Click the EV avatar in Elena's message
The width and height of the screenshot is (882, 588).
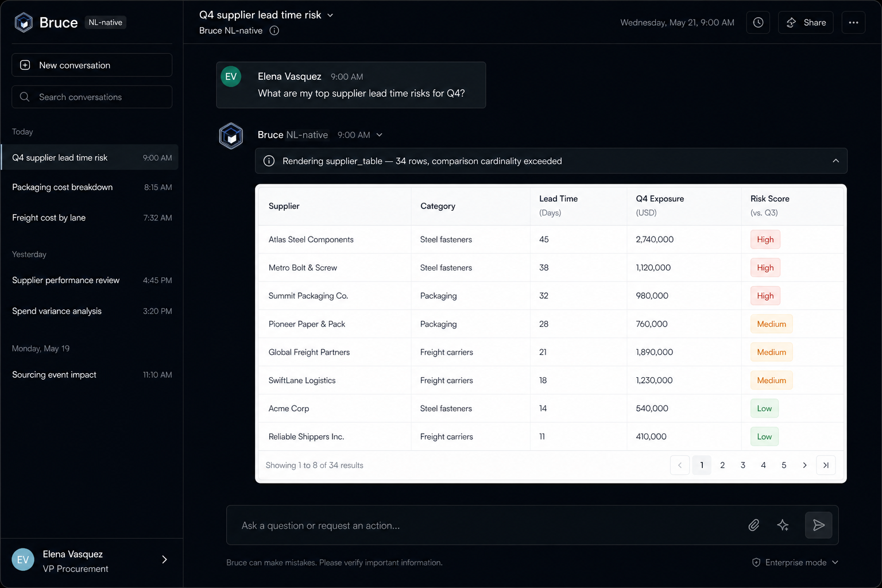click(x=231, y=76)
